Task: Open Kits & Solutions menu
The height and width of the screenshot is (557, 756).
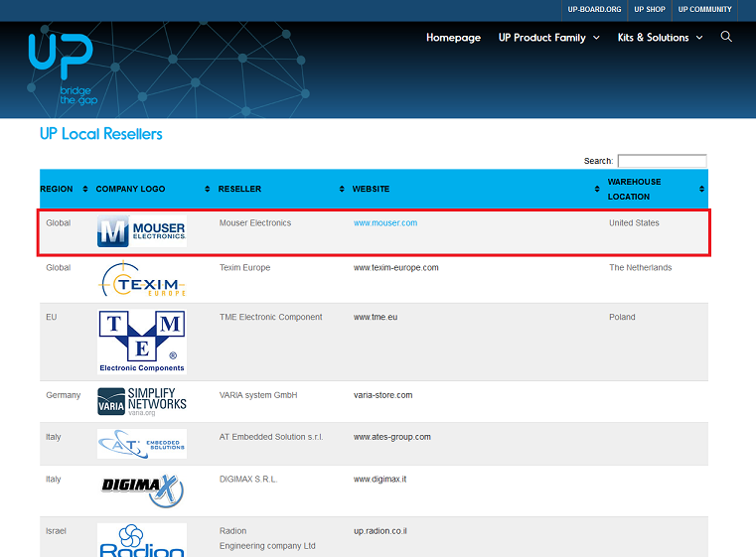Action: 654,38
